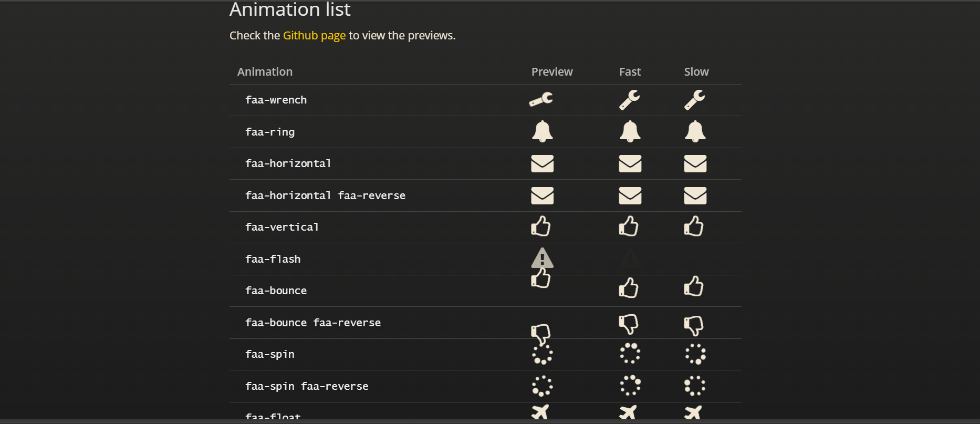This screenshot has height=424, width=980.
Task: Click the faa-wrench animation name
Action: 276,100
